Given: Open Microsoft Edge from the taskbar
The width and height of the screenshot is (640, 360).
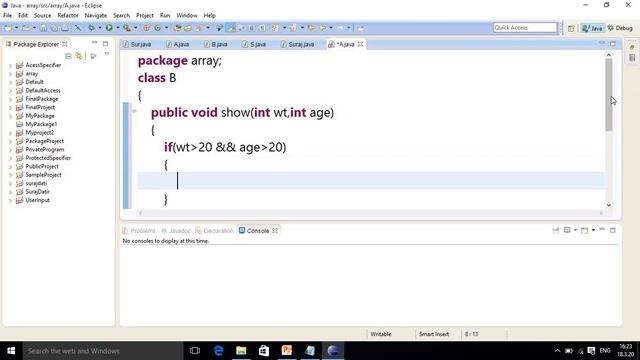Looking at the screenshot, I should click(x=218, y=351).
